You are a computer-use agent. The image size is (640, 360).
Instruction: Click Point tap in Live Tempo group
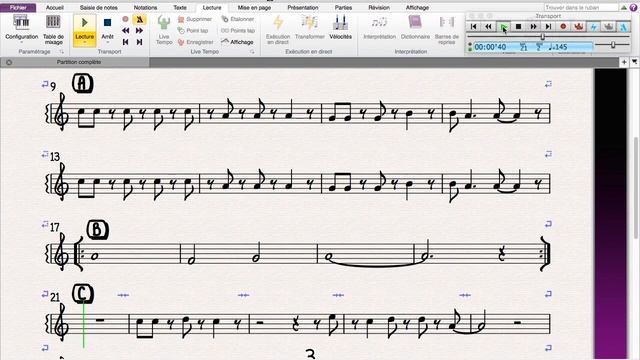point(193,31)
